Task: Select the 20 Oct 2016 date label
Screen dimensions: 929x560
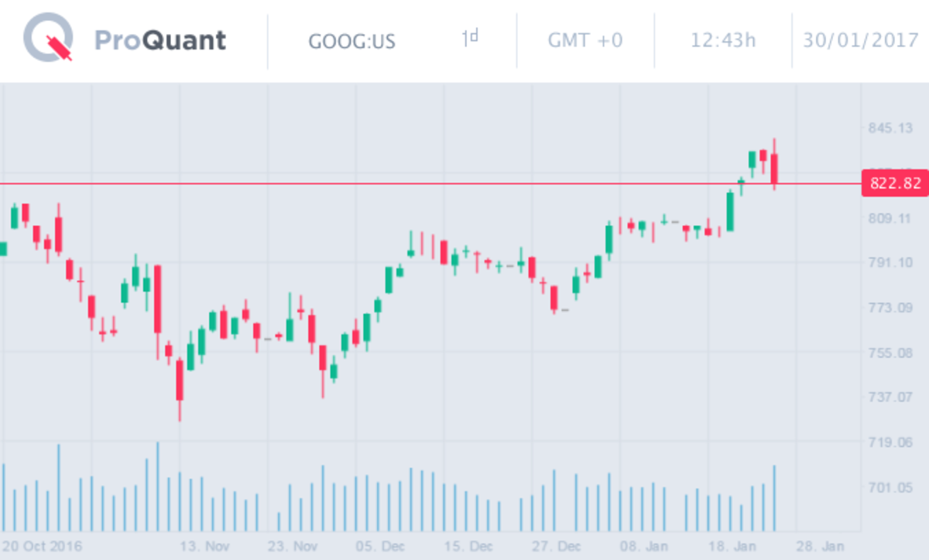Action: pos(47,546)
